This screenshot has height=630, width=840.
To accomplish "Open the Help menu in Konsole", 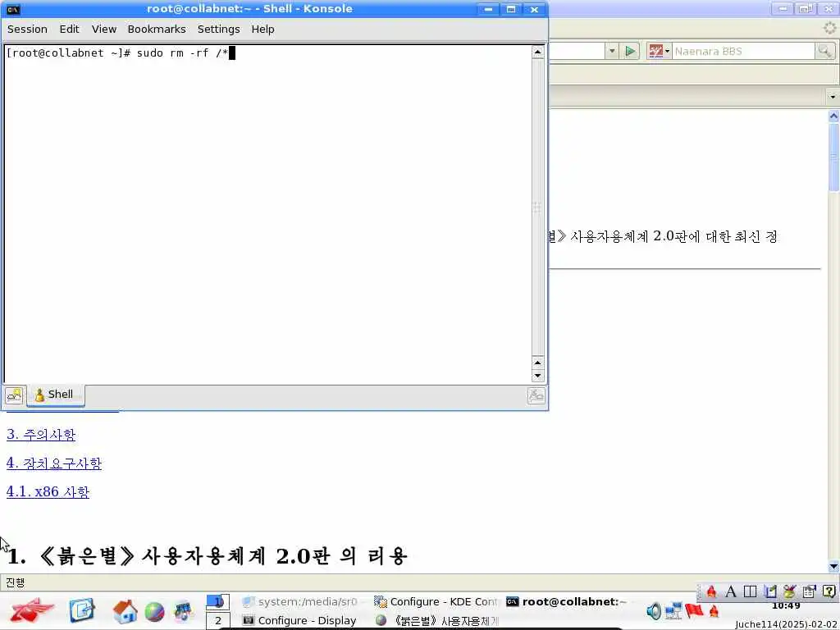I will coord(263,29).
